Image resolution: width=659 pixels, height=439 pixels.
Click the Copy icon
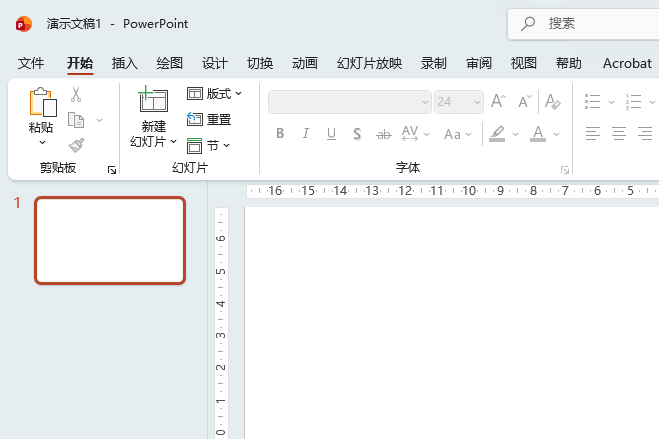(x=76, y=120)
